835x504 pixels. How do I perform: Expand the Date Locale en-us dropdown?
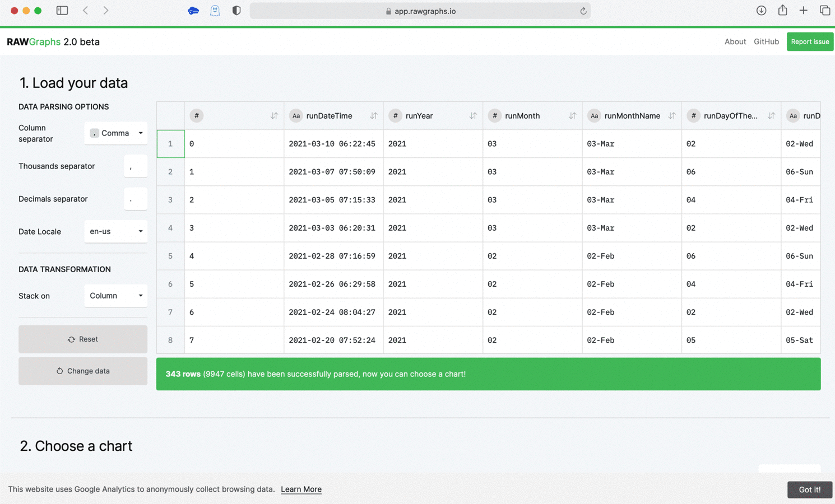click(116, 231)
